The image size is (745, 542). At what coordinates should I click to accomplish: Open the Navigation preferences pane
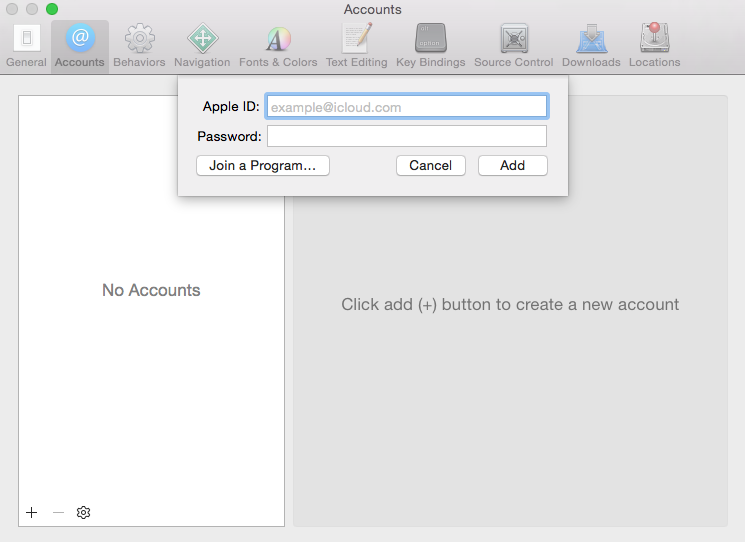[x=202, y=47]
